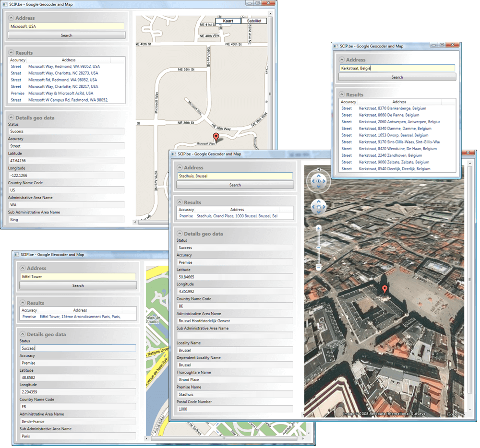Click the zoom slider handle on Earth view
This screenshot has width=480, height=448.
coord(319,248)
